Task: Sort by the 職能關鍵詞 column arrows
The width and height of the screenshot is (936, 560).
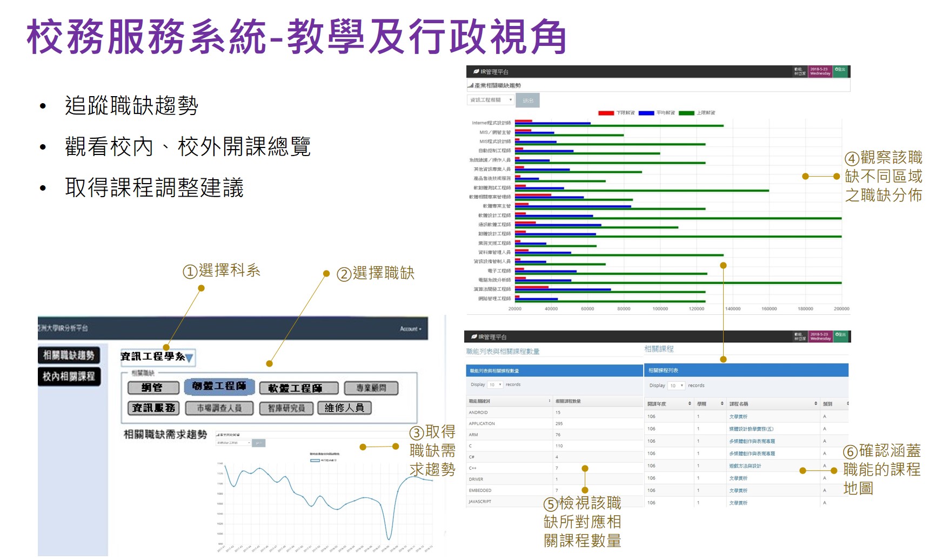Action: (550, 401)
